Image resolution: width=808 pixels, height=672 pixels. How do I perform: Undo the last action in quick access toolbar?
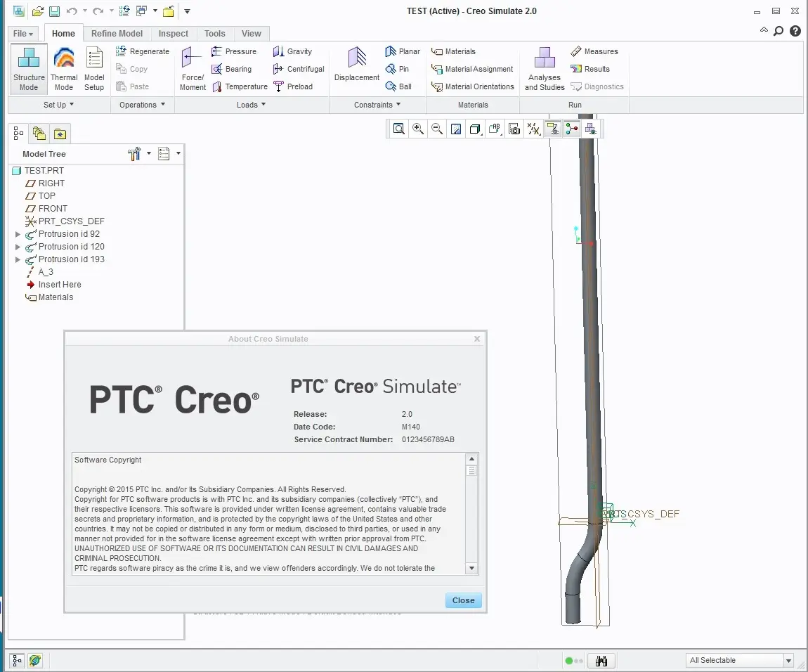(x=72, y=11)
